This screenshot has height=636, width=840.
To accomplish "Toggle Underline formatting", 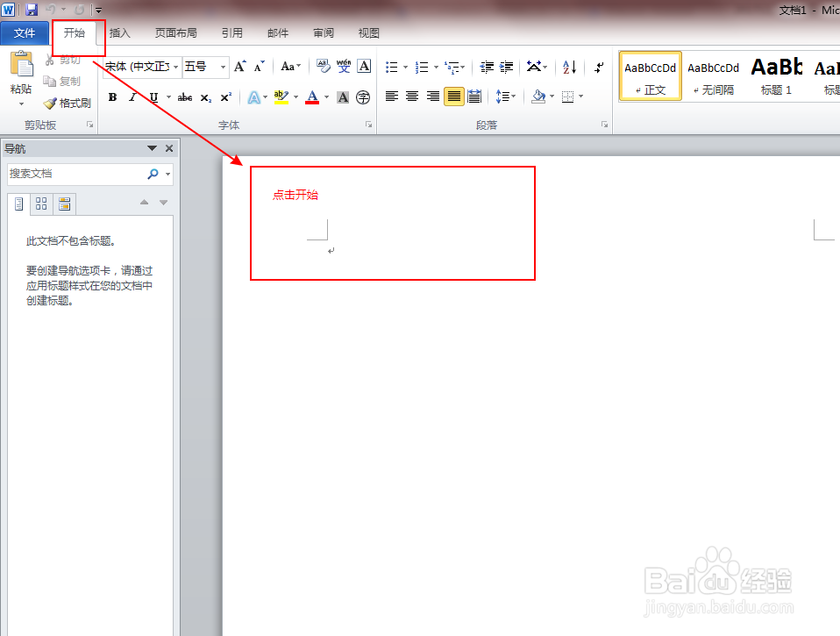I will [153, 97].
